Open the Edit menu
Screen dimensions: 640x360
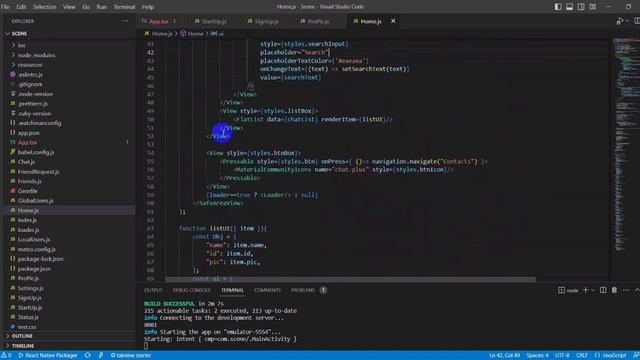[21, 7]
